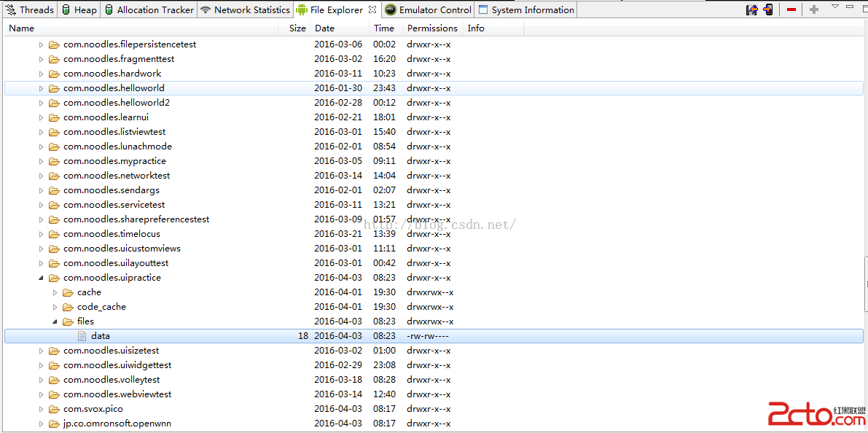
Task: Expand com.svox.pico folder
Action: pyautogui.click(x=41, y=409)
